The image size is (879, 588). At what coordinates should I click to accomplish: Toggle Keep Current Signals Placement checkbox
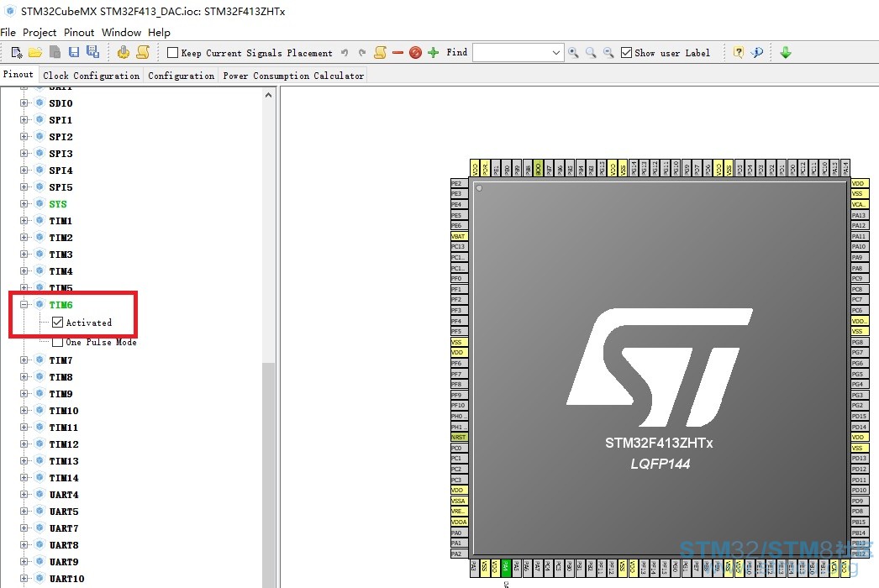172,53
